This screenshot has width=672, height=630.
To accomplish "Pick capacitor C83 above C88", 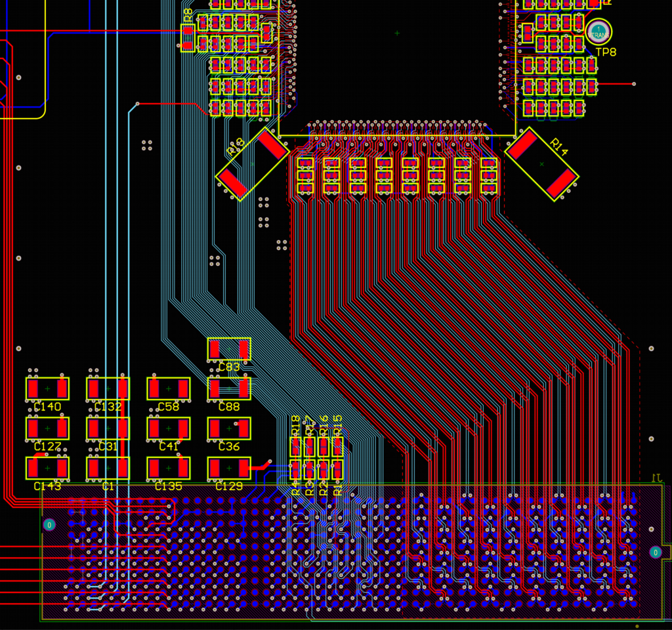I will [229, 349].
